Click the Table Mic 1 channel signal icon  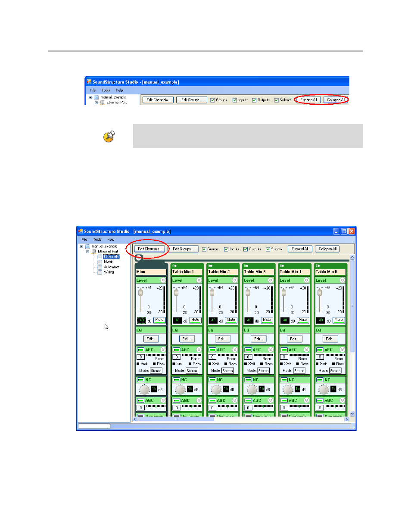coord(174,266)
